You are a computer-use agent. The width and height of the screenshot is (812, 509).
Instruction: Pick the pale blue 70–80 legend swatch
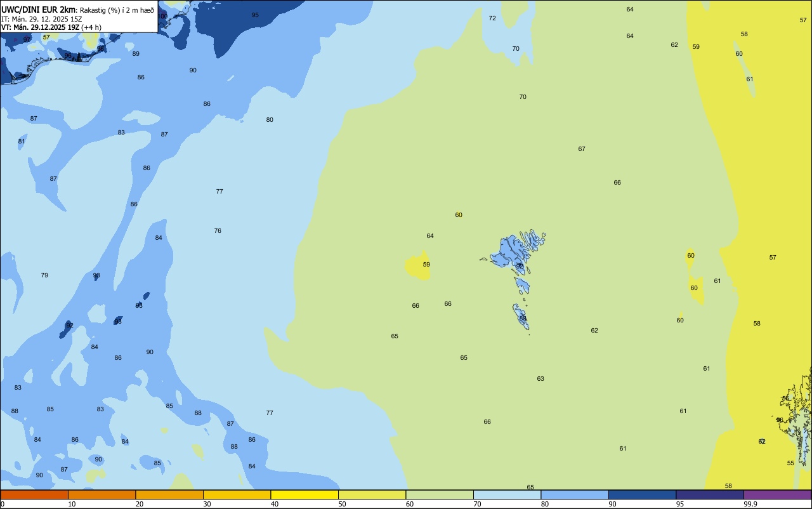pos(507,494)
